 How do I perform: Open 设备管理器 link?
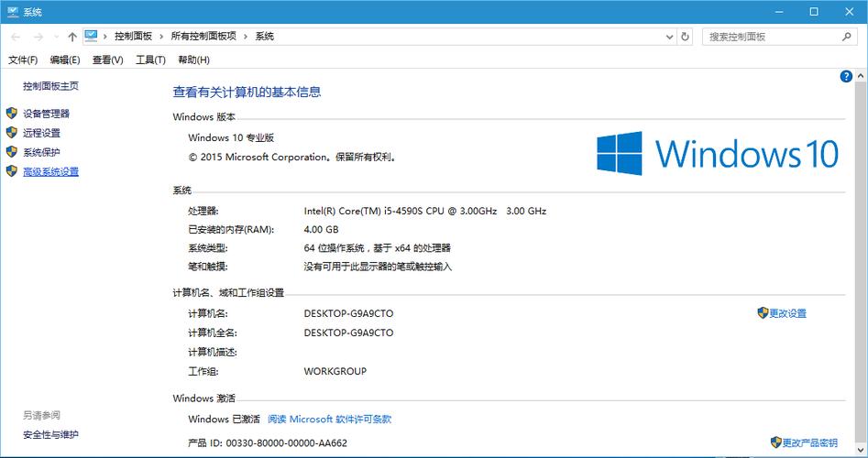[46, 114]
